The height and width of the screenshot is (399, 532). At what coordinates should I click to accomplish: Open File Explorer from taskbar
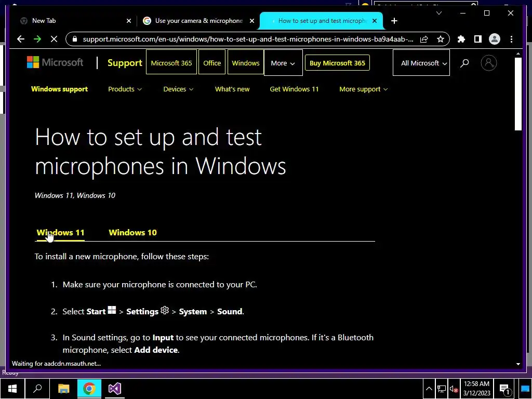[x=63, y=389]
